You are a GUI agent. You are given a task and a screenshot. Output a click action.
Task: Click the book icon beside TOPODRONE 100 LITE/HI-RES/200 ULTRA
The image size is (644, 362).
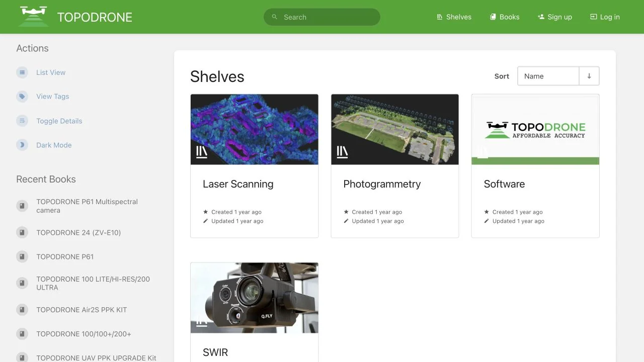pyautogui.click(x=22, y=283)
